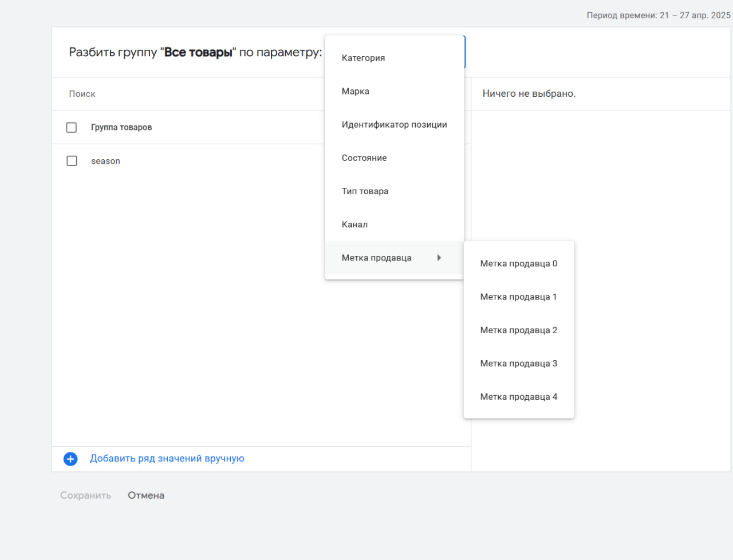Click the Сохранить button
Image resolution: width=733 pixels, height=560 pixels.
[85, 495]
